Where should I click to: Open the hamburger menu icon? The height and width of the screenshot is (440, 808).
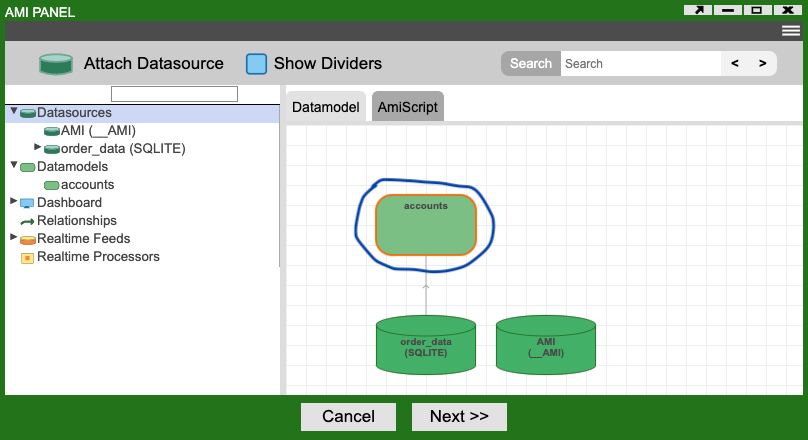coord(790,31)
